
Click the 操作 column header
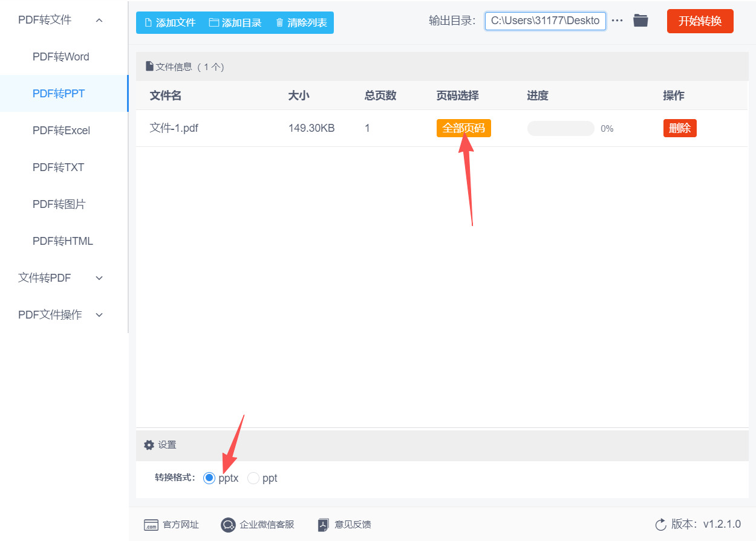click(x=674, y=96)
